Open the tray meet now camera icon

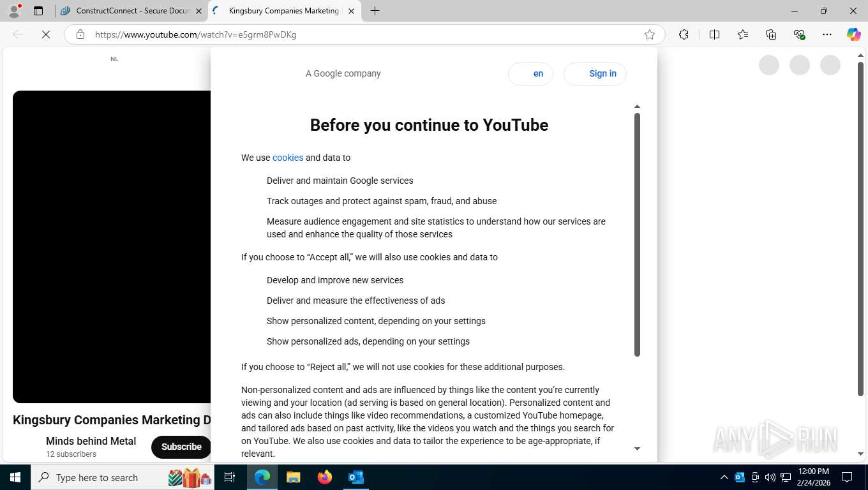[755, 477]
